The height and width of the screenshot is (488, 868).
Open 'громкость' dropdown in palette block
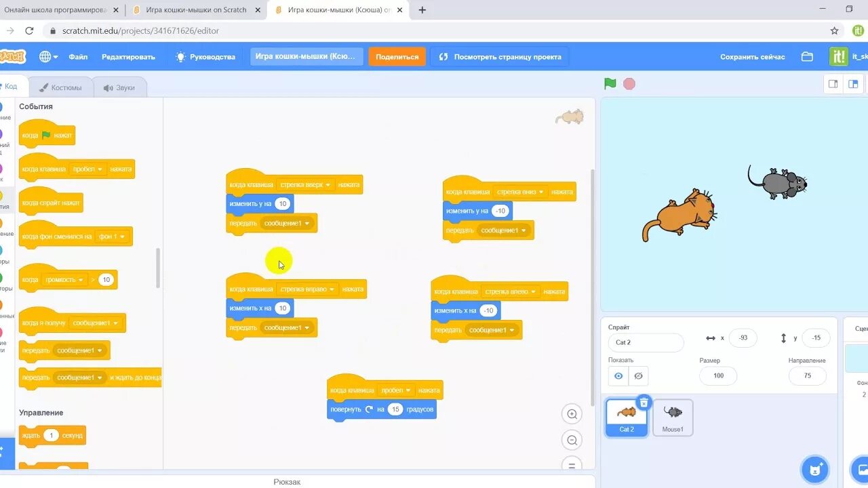click(64, 279)
